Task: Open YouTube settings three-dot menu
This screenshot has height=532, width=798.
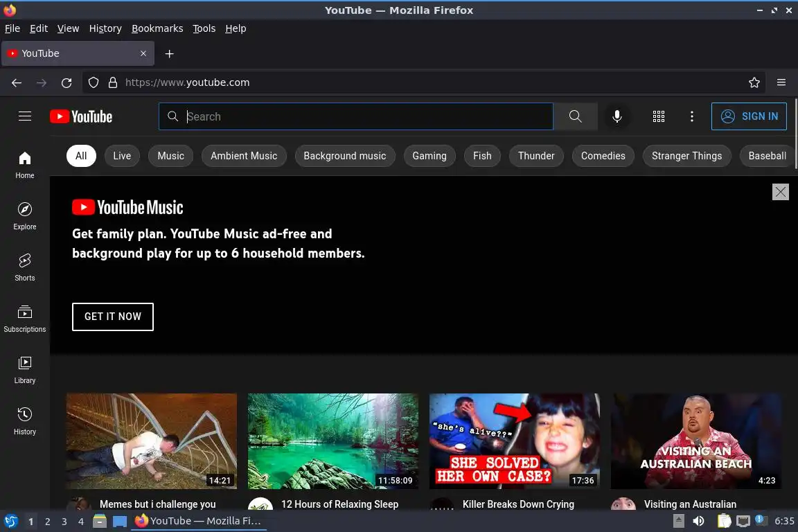Action: [x=691, y=116]
